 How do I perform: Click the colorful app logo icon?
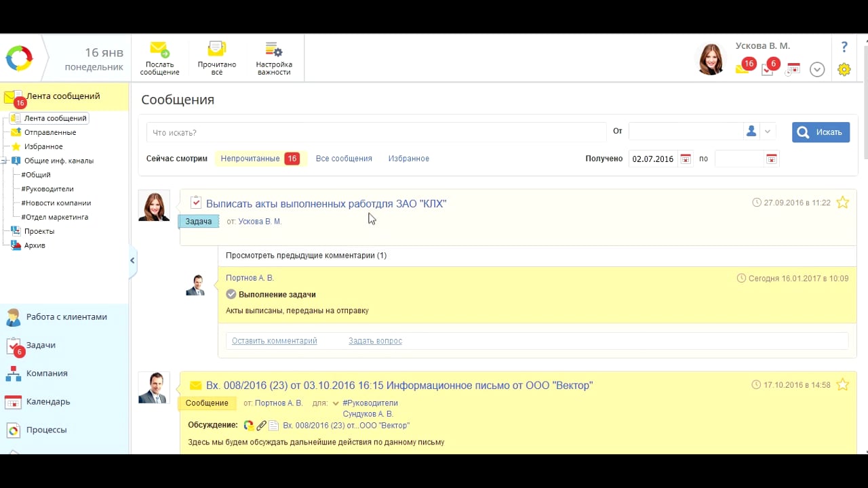click(19, 58)
